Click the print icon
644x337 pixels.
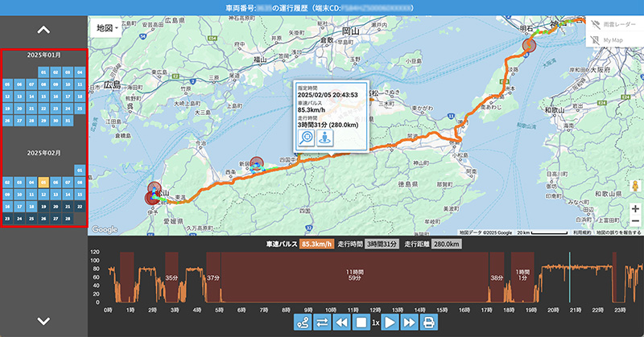tap(430, 323)
